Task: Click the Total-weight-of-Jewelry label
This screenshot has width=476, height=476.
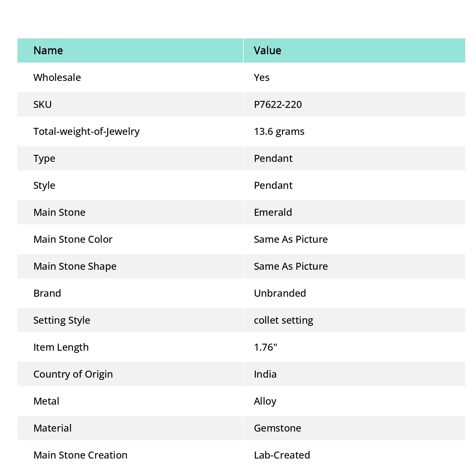Action: (87, 131)
